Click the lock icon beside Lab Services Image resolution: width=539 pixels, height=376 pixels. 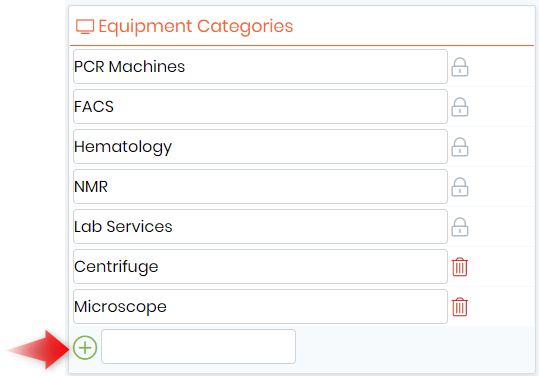[460, 227]
